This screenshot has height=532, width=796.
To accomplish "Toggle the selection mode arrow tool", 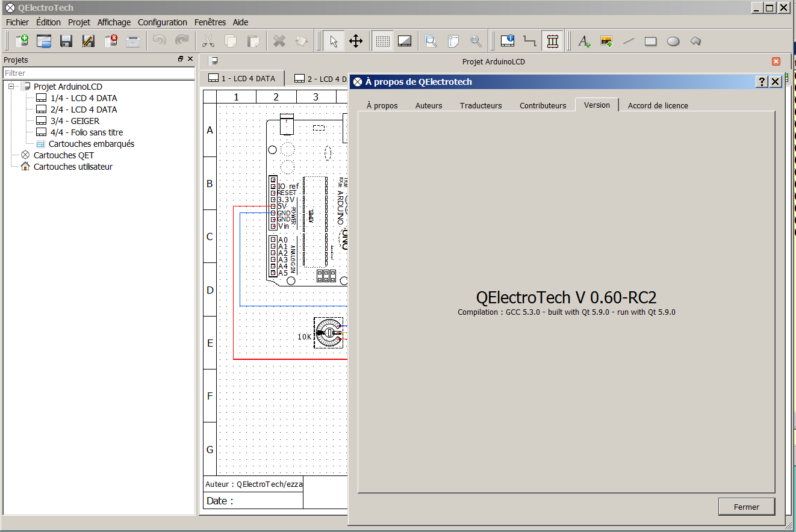I will tap(334, 41).
